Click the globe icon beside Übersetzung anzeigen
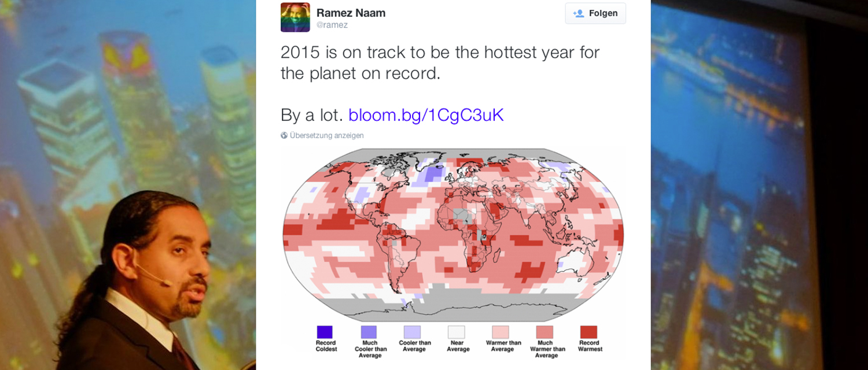Screen dimensions: 868x370 tap(284, 136)
